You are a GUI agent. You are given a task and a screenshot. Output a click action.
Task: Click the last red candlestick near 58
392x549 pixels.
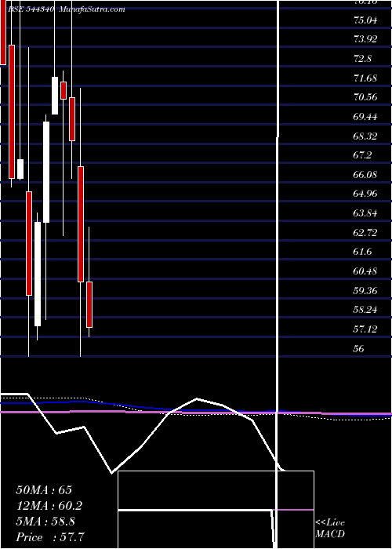[89, 304]
